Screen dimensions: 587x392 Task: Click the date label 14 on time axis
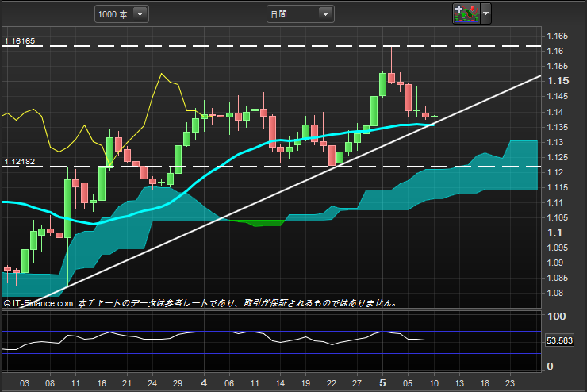(280, 383)
